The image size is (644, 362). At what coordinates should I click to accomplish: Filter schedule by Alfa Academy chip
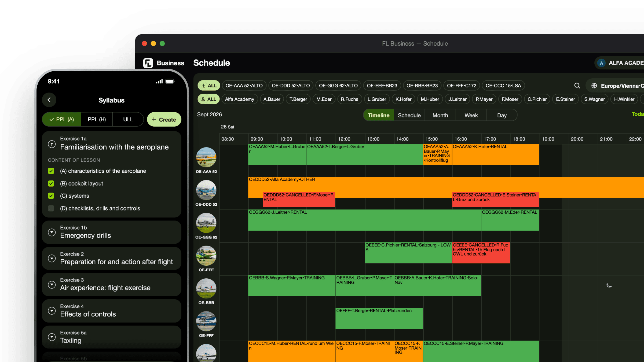240,99
